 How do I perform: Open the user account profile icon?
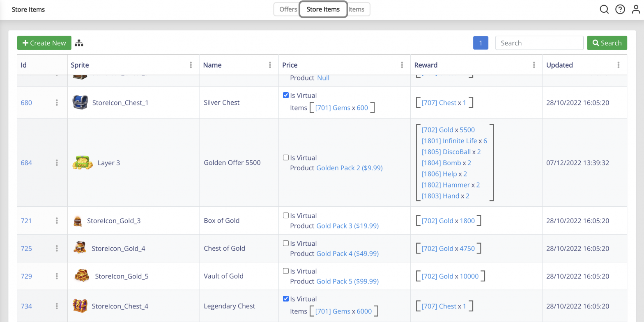636,9
